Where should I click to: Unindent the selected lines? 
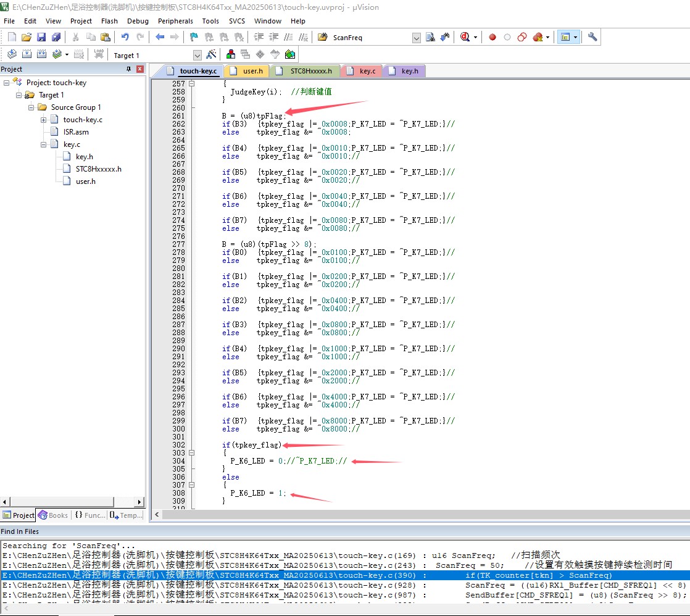coord(273,38)
